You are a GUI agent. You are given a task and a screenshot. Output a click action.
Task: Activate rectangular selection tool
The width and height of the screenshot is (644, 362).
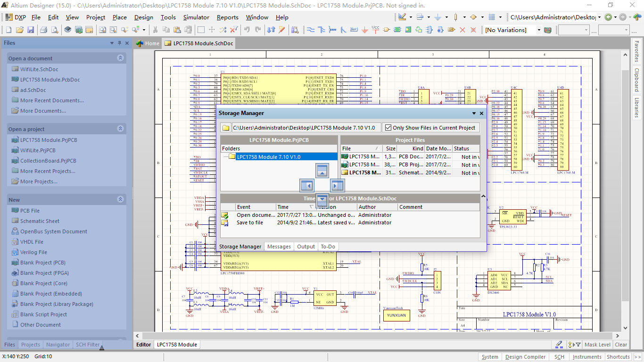(x=201, y=30)
